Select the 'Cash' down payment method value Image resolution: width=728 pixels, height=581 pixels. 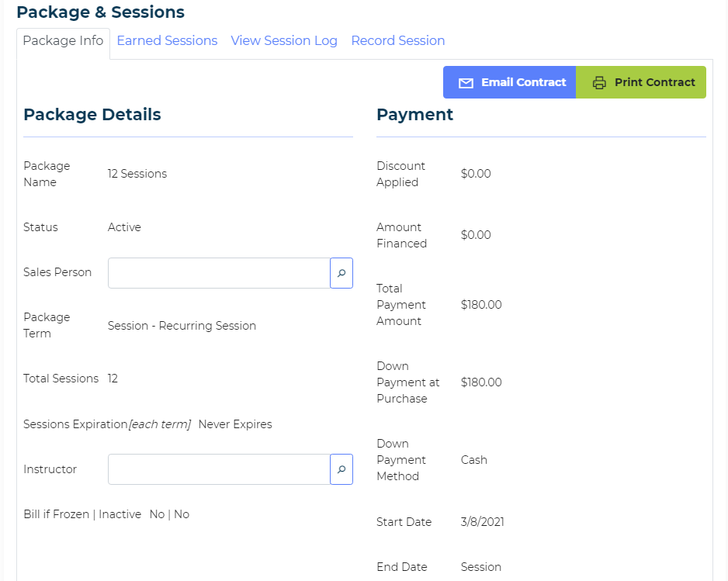474,460
